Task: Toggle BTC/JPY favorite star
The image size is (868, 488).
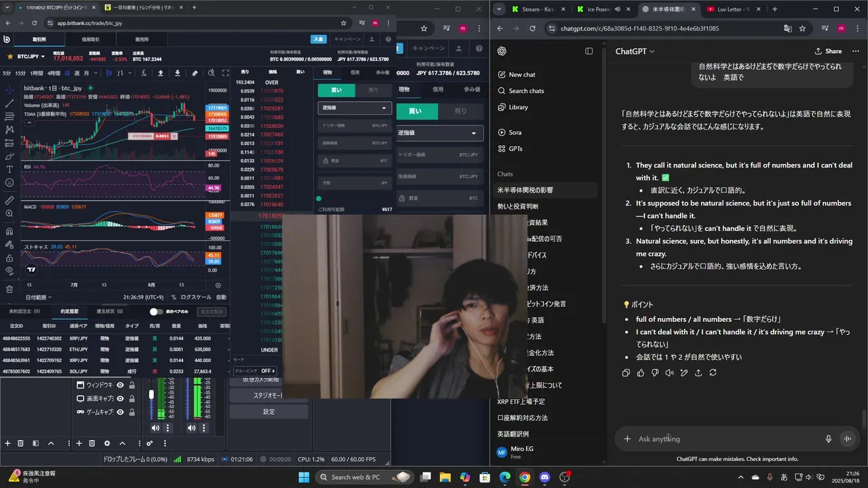Action: tap(9, 56)
